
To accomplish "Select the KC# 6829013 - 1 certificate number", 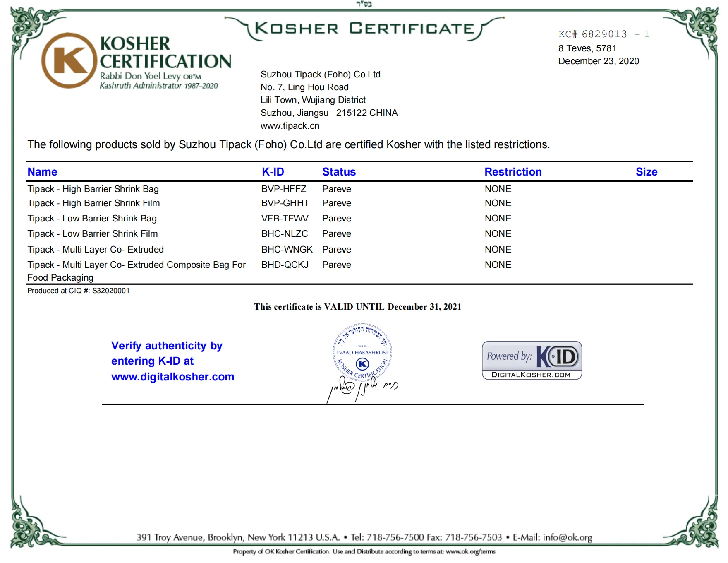I will coord(604,34).
